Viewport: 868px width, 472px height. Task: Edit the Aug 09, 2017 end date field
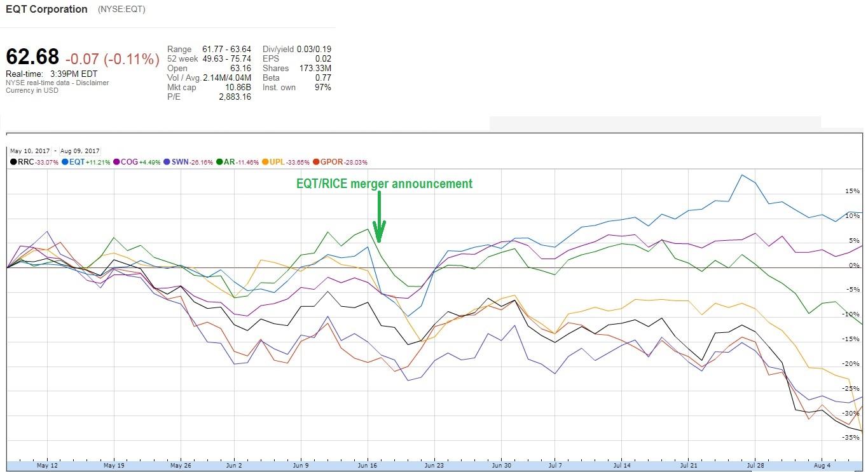80,151
